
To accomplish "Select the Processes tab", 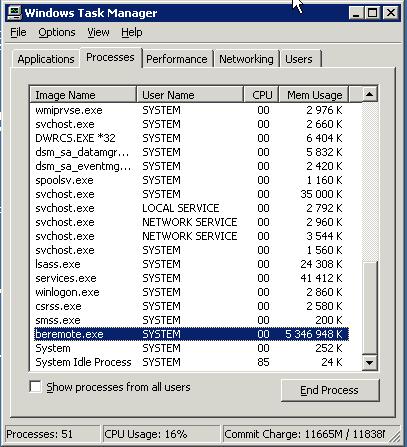I will 110,57.
